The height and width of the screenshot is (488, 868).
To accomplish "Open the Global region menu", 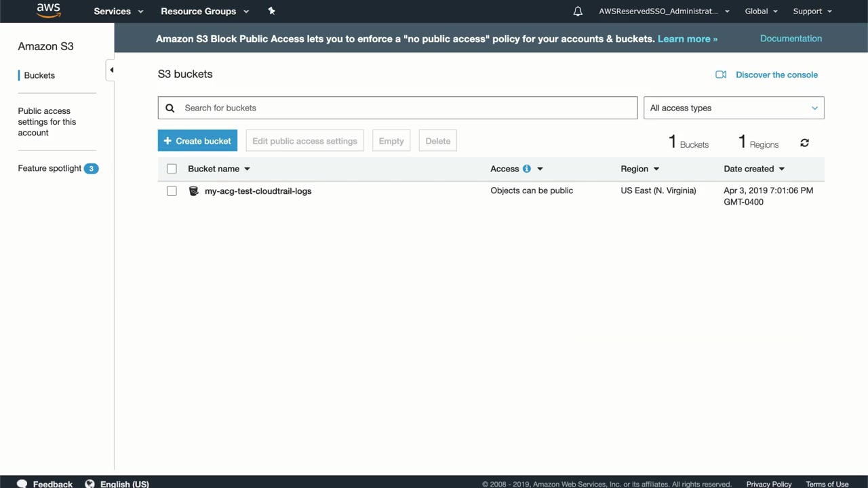I will 762,11.
